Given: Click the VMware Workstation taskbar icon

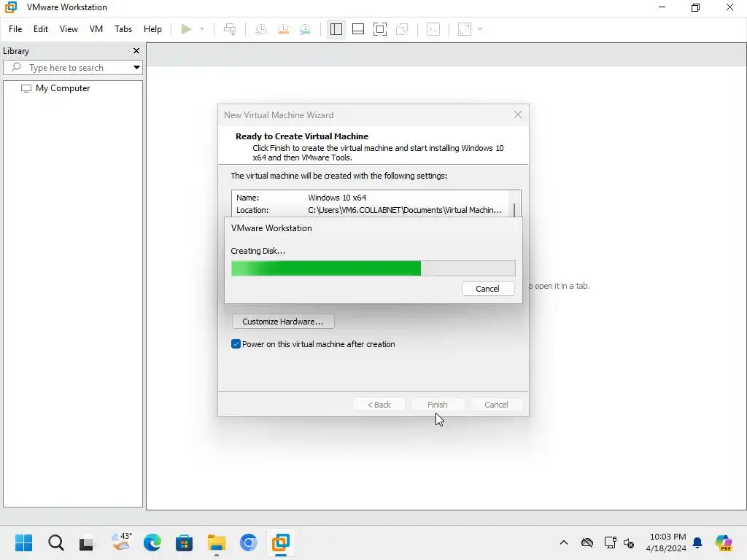Looking at the screenshot, I should click(281, 542).
